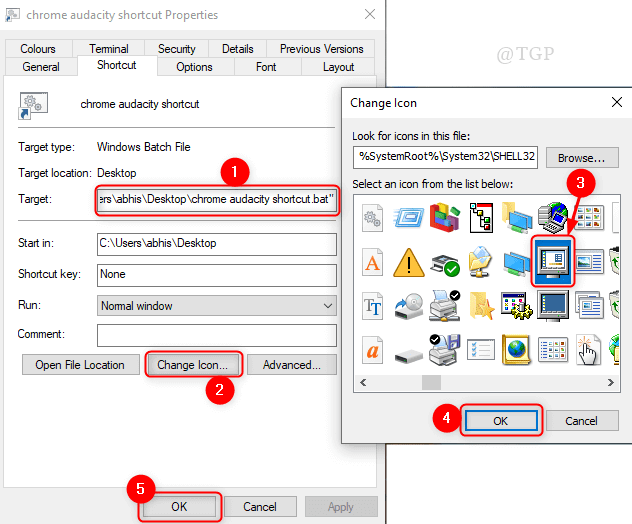The width and height of the screenshot is (632, 524).
Task: Open the Run window mode dropdown
Action: coord(216,306)
